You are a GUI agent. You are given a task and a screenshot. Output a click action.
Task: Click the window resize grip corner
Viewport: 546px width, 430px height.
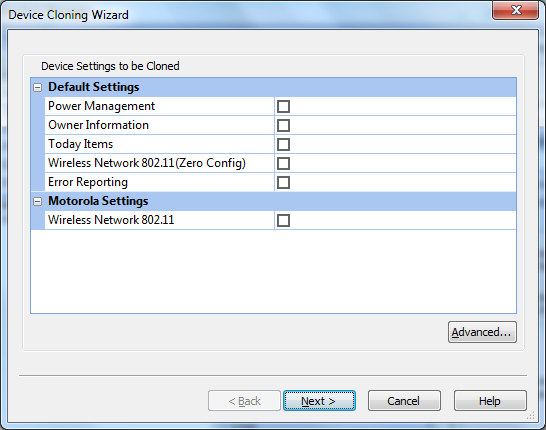point(530,415)
